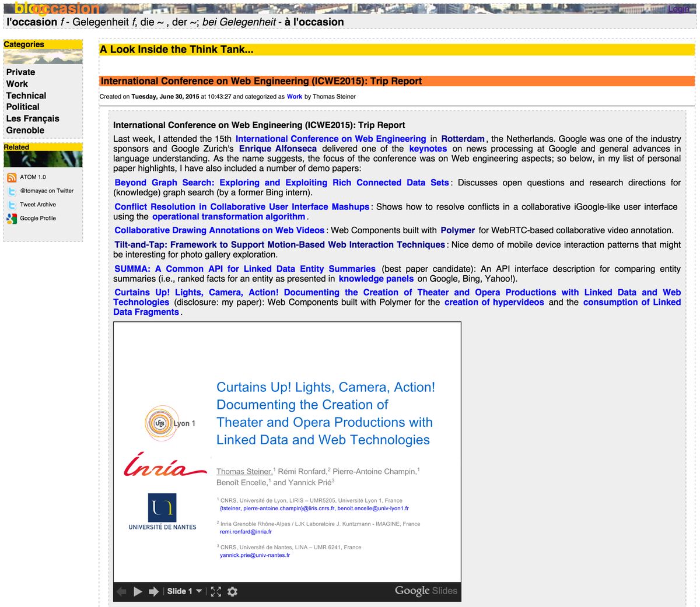
Task: Click the ATOM 1.0 feed icon
Action: [12, 178]
